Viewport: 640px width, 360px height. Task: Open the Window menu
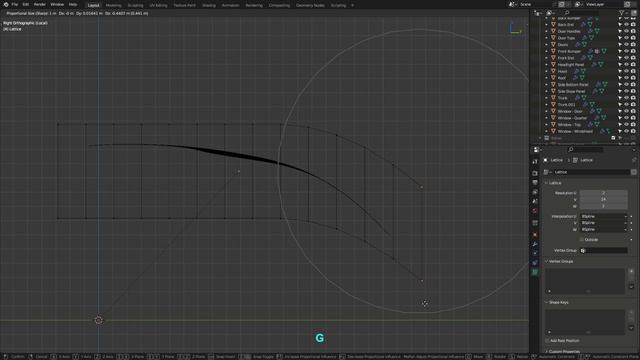[57, 4]
